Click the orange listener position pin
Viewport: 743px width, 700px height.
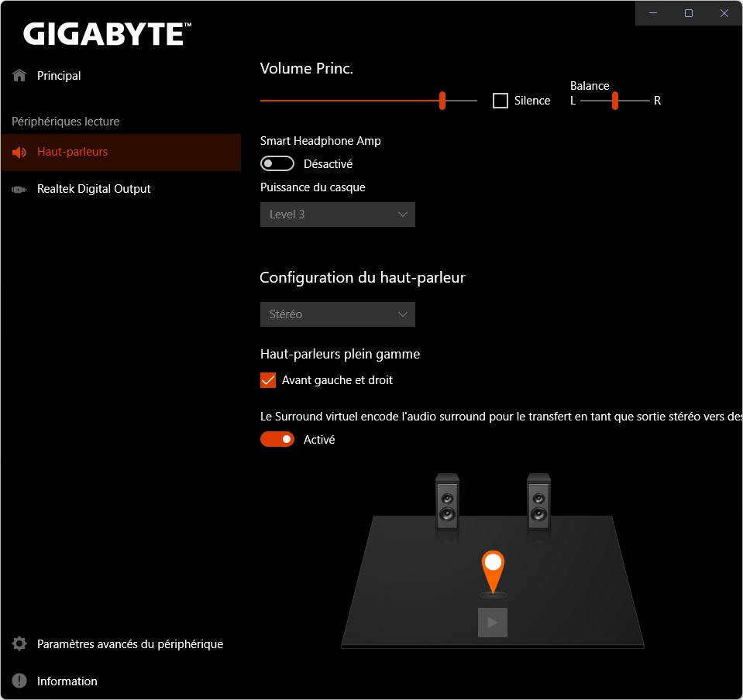[493, 569]
